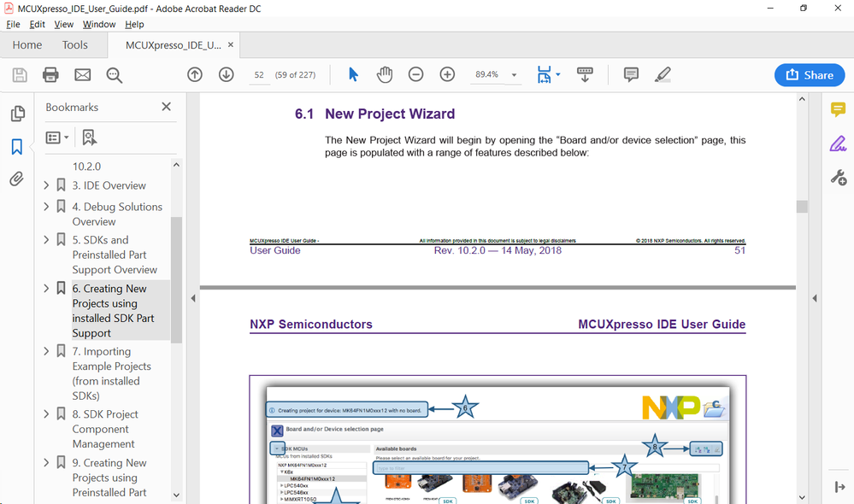Select the 10.2.0 bookmark entry

86,167
